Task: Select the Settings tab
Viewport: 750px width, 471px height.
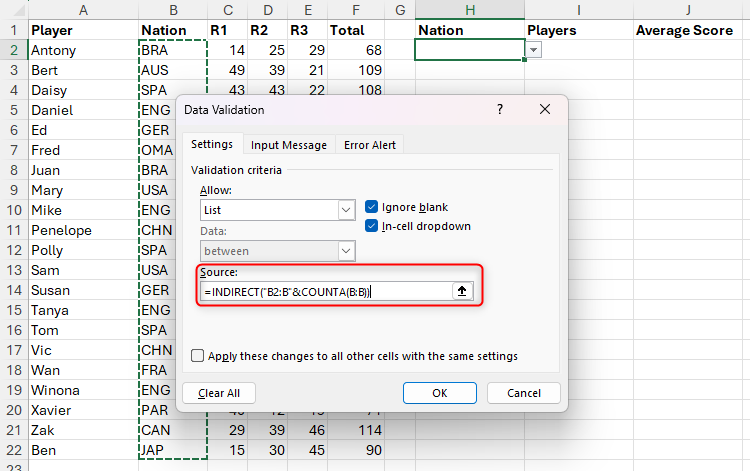Action: point(211,145)
